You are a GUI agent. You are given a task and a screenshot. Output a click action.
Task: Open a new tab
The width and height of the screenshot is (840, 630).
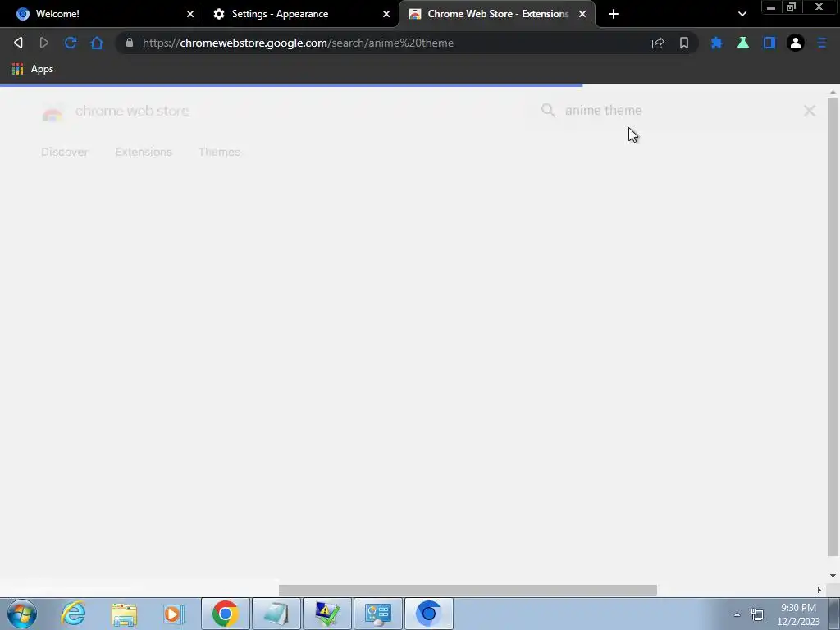point(614,14)
